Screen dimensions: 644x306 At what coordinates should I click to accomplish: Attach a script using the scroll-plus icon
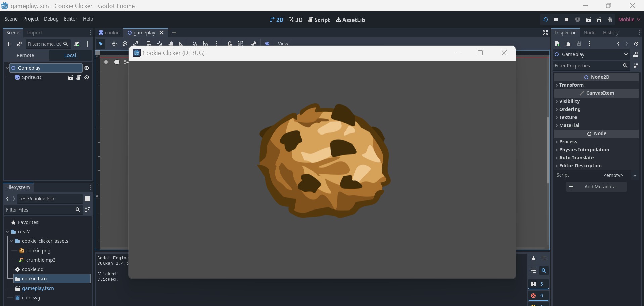point(77,44)
